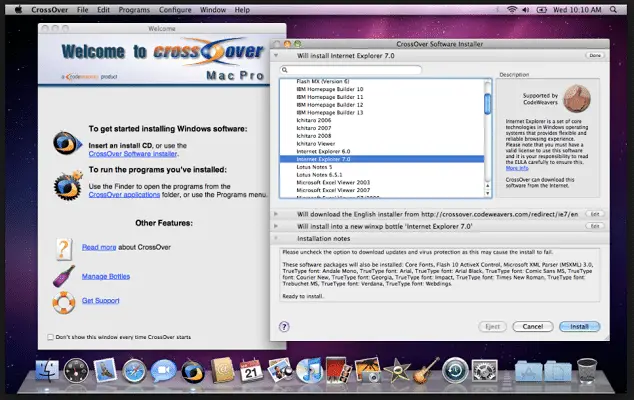The height and width of the screenshot is (400, 634).
Task: Click the Cancel button in installer
Action: pos(533,326)
